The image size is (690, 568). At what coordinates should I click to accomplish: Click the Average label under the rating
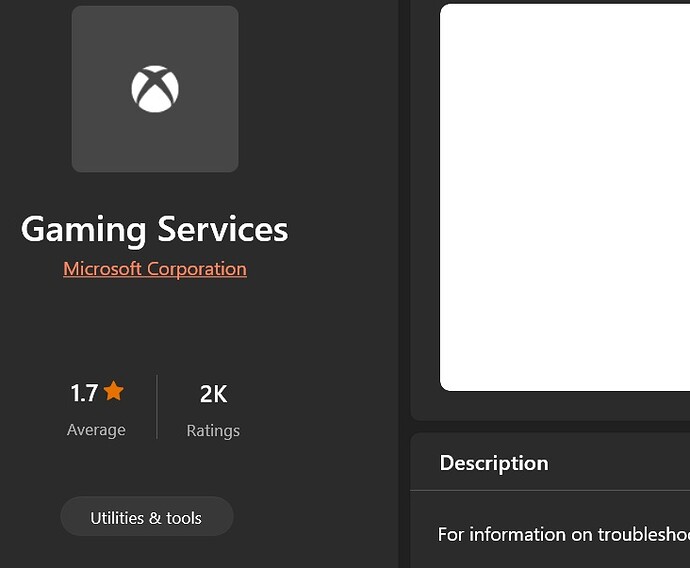[96, 430]
